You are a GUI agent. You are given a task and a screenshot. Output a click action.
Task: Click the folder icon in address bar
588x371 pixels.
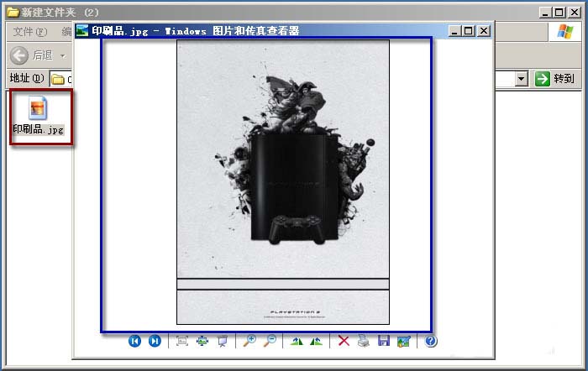point(58,80)
